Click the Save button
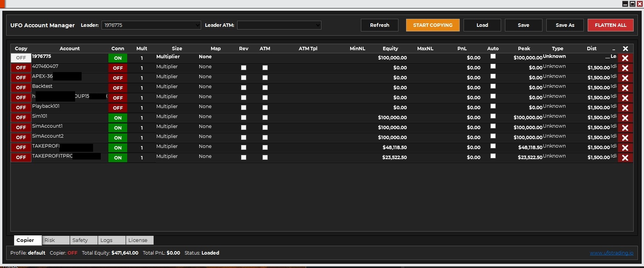The height and width of the screenshot is (268, 644). [524, 25]
